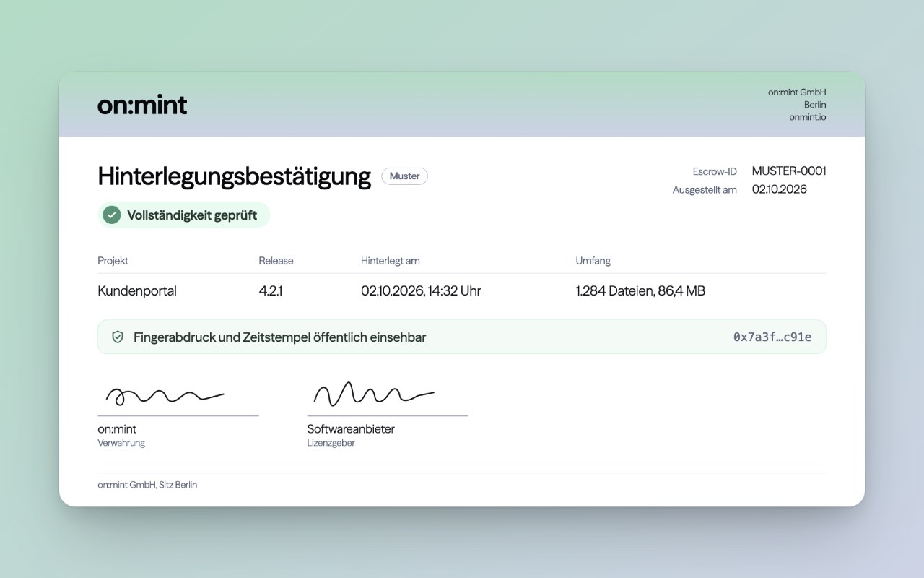This screenshot has height=578, width=924.
Task: Click the Kundenportal project cell
Action: (x=137, y=291)
